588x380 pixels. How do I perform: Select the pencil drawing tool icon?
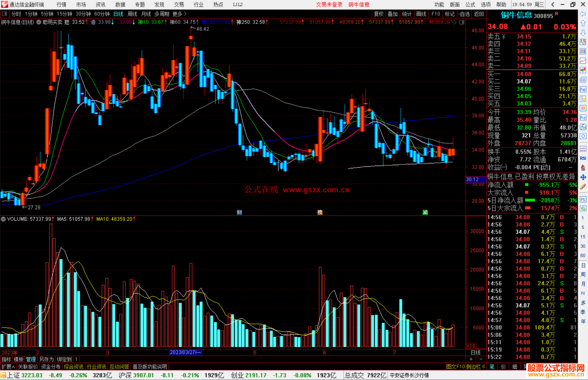coord(583,187)
